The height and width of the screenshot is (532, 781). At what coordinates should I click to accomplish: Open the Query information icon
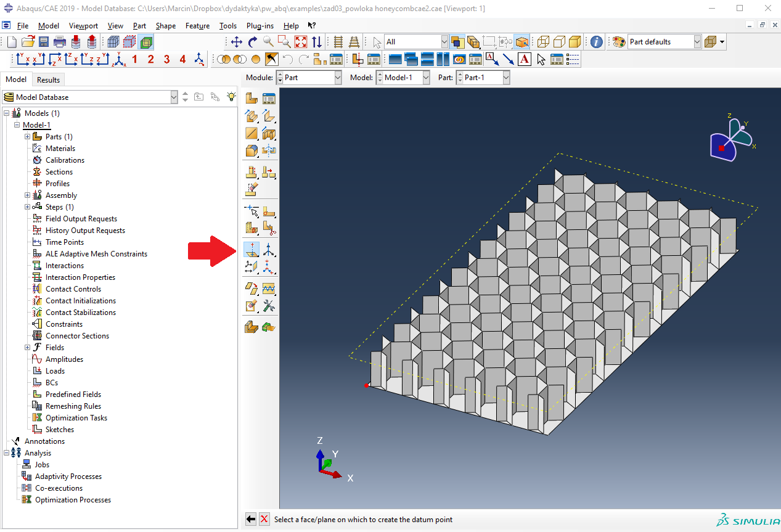click(x=596, y=42)
